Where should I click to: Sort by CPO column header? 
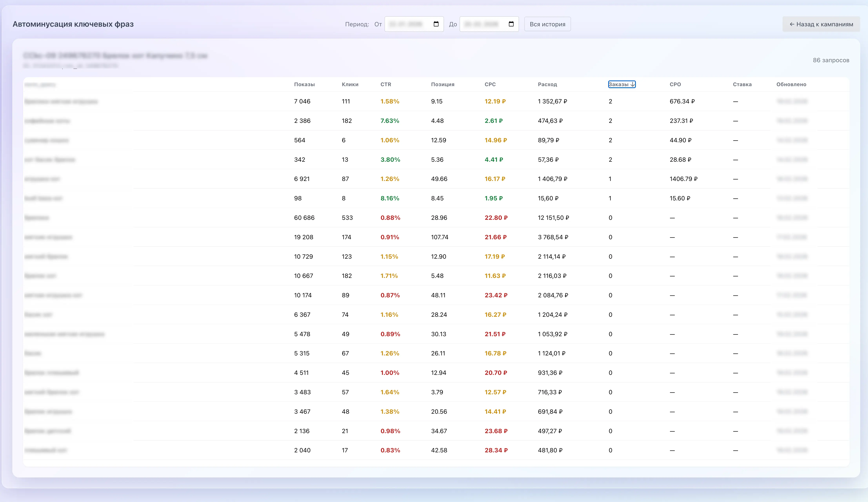tap(675, 84)
